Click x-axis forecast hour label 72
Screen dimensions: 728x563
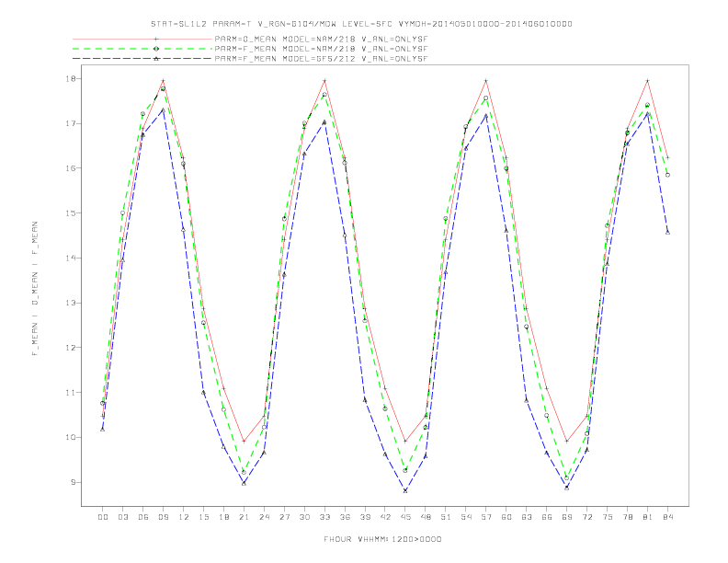coord(586,517)
